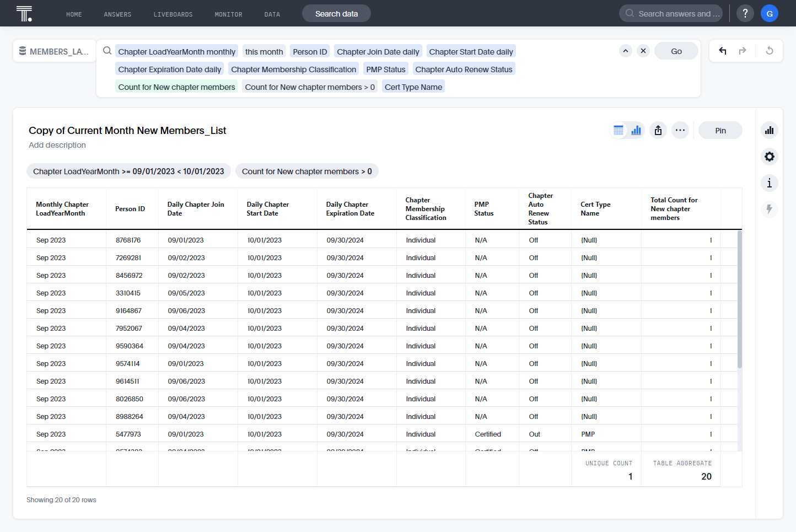
Task: Redo the search change
Action: coord(743,51)
